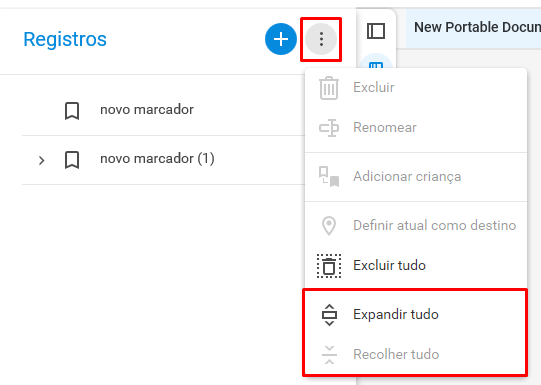
Task: Click the expand all arrows icon
Action: [x=329, y=315]
